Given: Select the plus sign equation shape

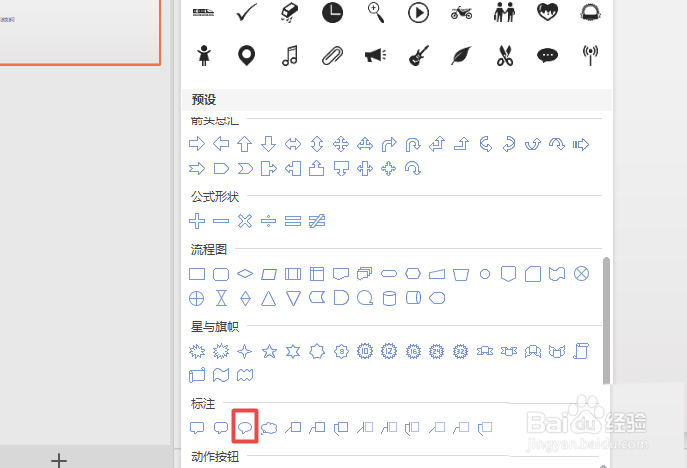Looking at the screenshot, I should click(197, 221).
